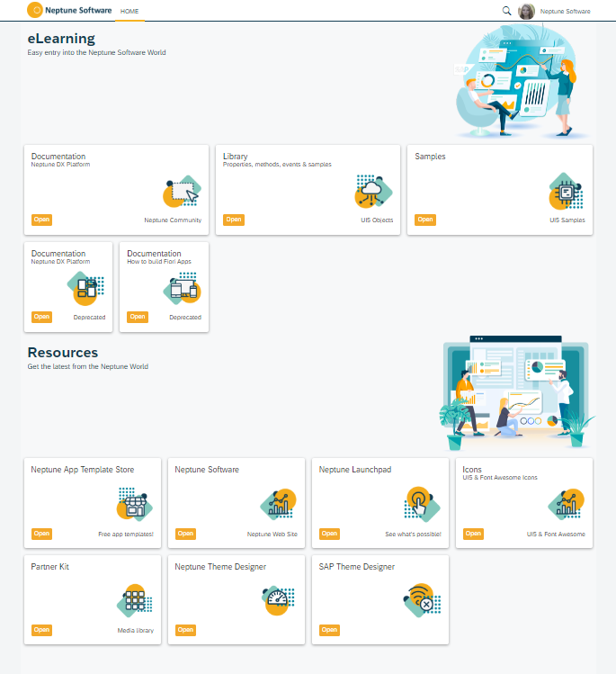The width and height of the screenshot is (616, 674).
Task: Open the SAP Theme Designer tile
Action: point(329,630)
